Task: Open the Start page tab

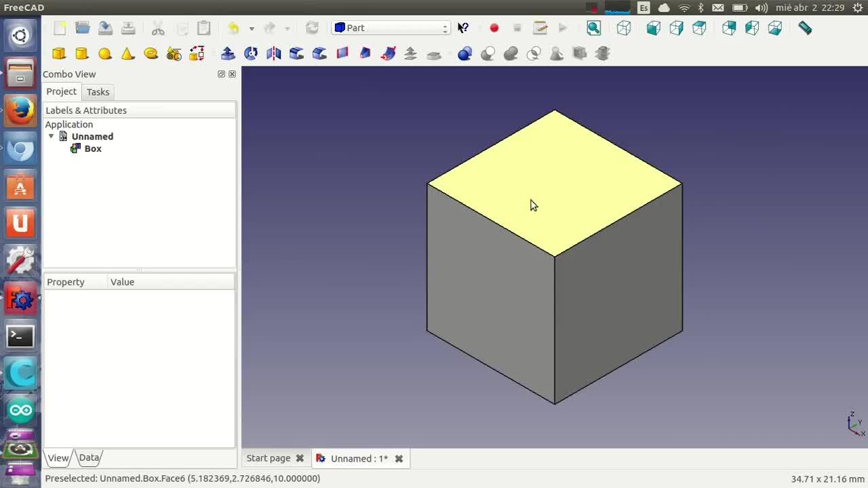Action: [x=269, y=458]
